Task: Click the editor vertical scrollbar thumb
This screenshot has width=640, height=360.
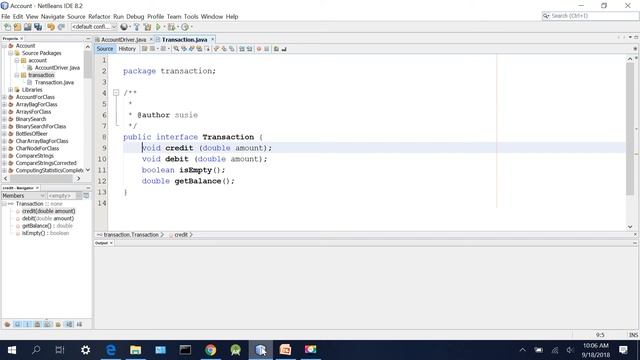Action: pos(630,129)
